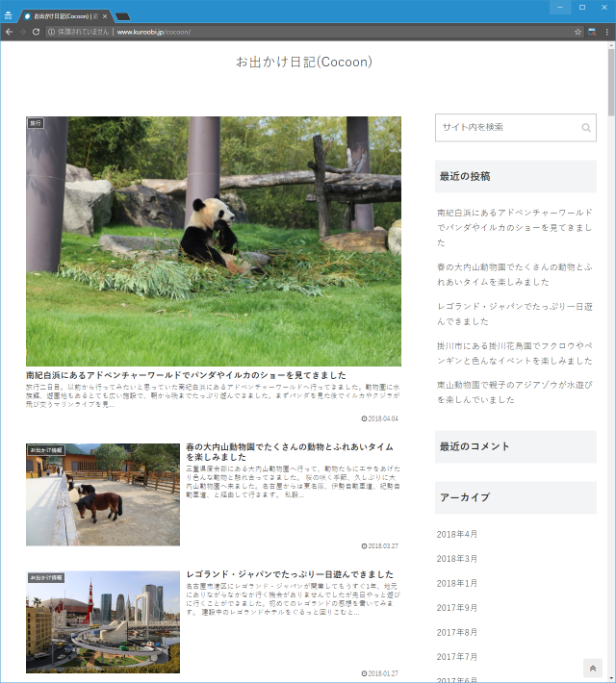Viewport: 616px width, 683px height.
Task: Open sidebar recent post 掛川花鳥園でフクロウやペンギン
Action: click(515, 353)
